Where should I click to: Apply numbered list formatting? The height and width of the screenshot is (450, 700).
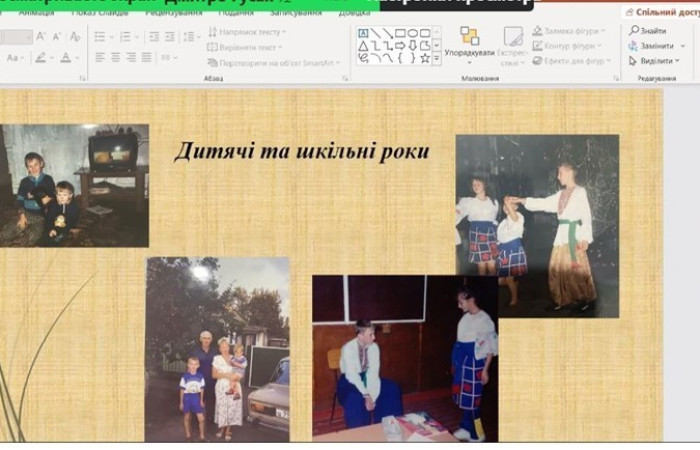[126, 36]
